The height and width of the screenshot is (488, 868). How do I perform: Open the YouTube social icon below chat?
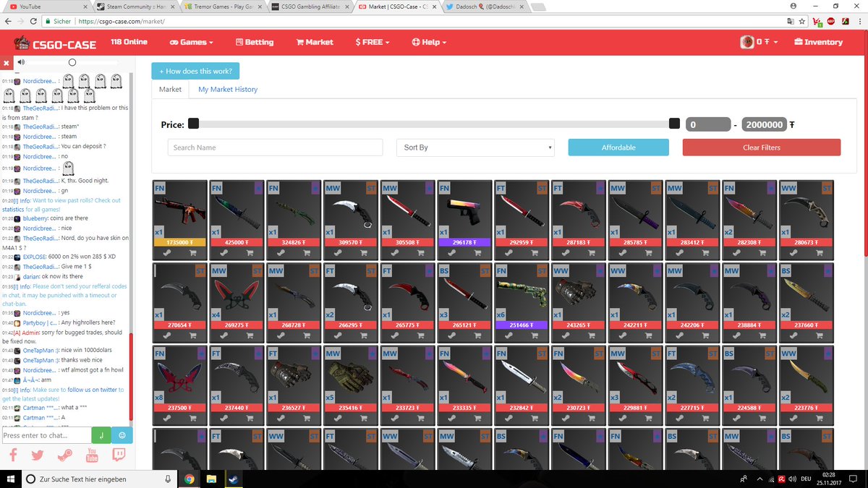pyautogui.click(x=92, y=455)
